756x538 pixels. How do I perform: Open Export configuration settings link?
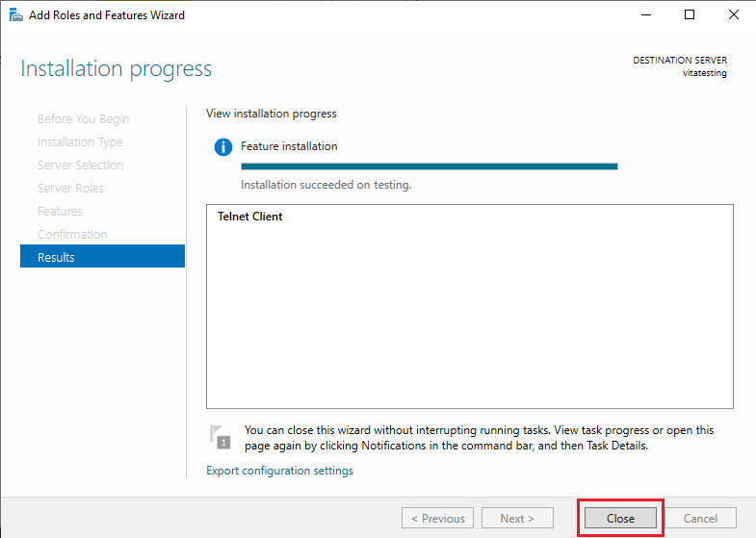coord(279,471)
